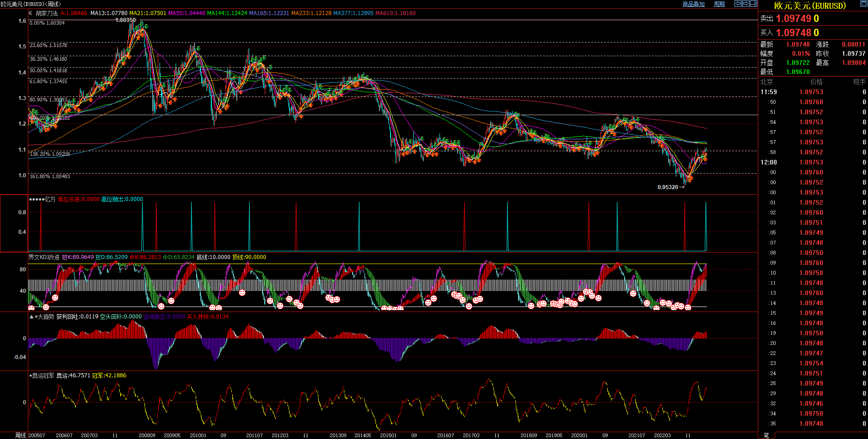
Task: Click the 涨跌 value 0.00011
Action: coord(853,44)
